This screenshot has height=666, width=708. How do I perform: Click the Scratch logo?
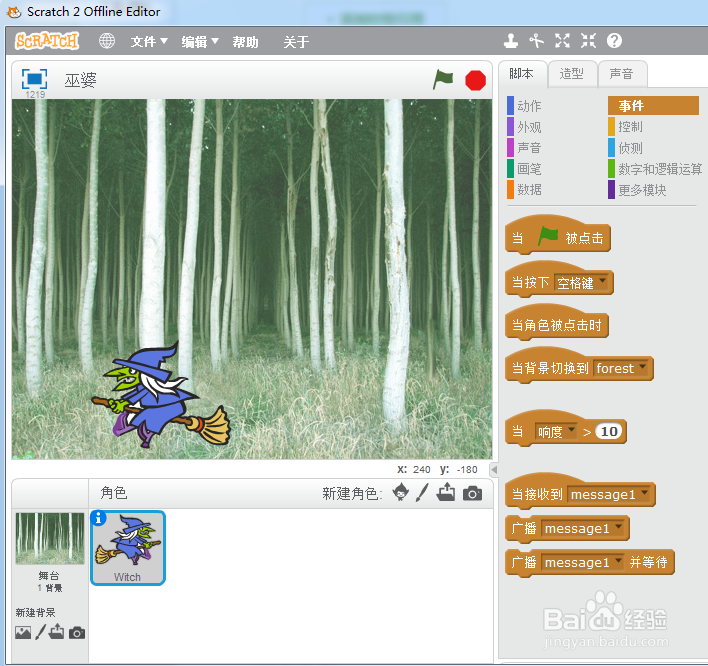pos(47,41)
